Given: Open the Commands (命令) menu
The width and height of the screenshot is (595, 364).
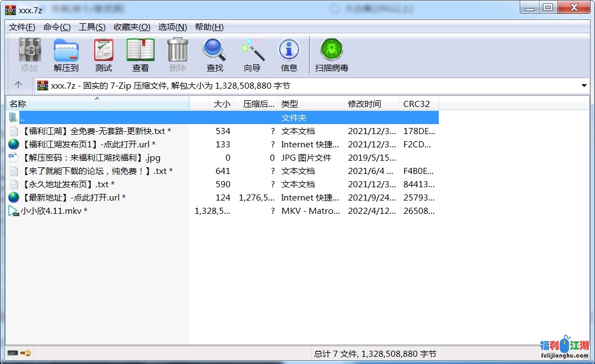Looking at the screenshot, I should click(57, 27).
